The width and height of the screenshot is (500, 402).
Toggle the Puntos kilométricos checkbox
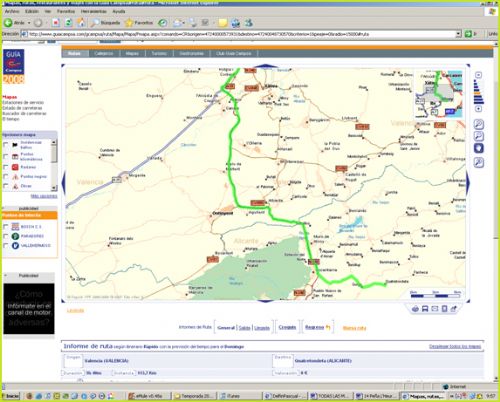6,156
